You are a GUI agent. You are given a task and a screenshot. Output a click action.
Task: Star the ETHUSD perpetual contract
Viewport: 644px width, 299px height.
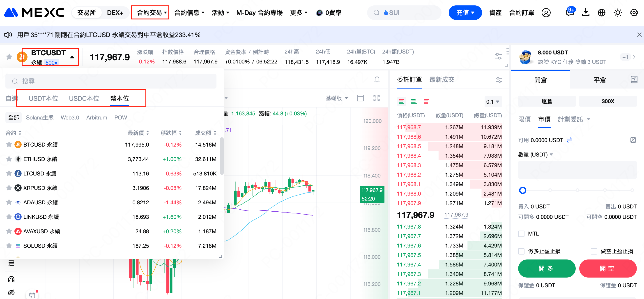[x=9, y=159]
